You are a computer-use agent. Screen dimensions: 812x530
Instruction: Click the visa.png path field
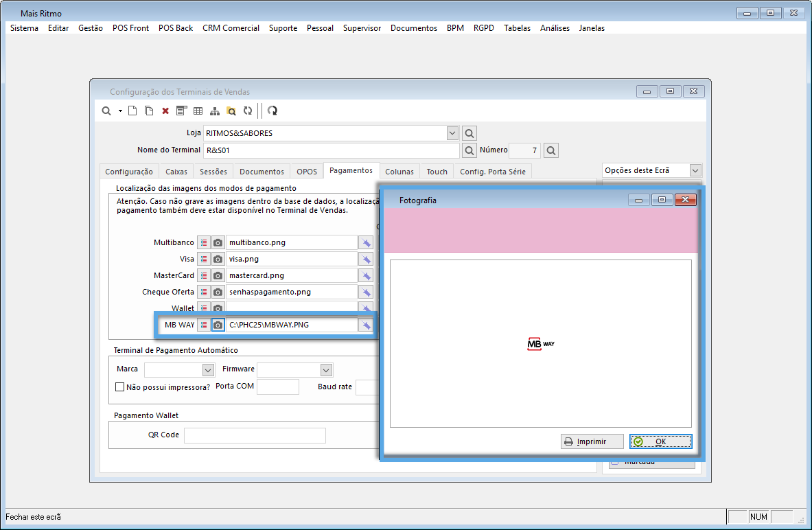[x=292, y=259]
